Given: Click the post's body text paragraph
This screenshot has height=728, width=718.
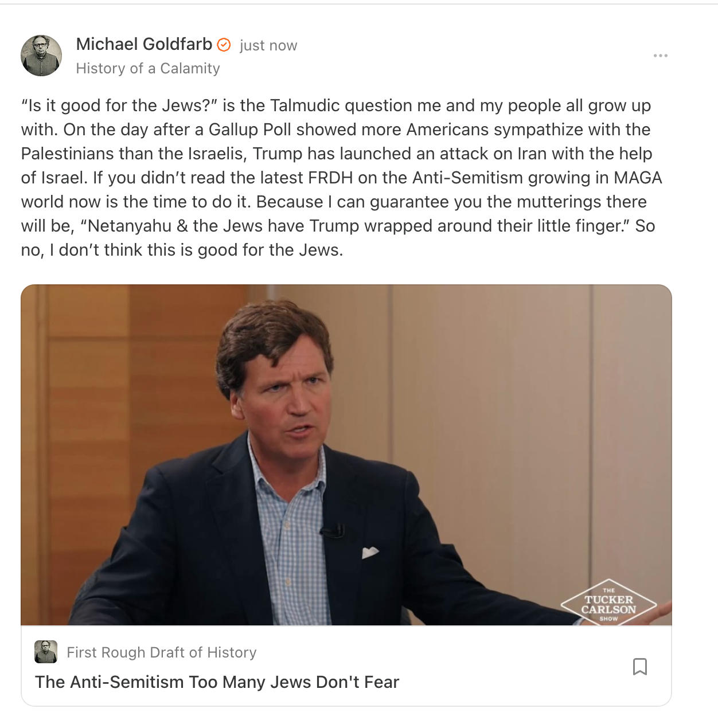Looking at the screenshot, I should 342,178.
